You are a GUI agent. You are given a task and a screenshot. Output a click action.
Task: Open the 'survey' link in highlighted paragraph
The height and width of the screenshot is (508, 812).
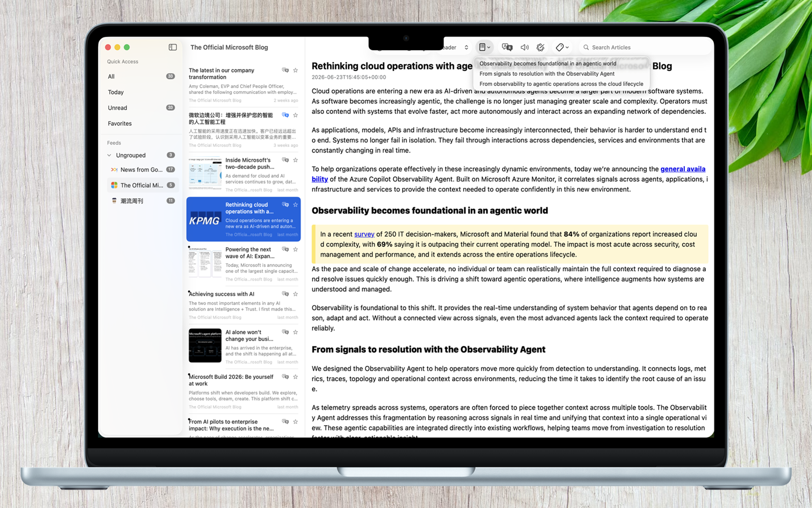[x=364, y=234]
